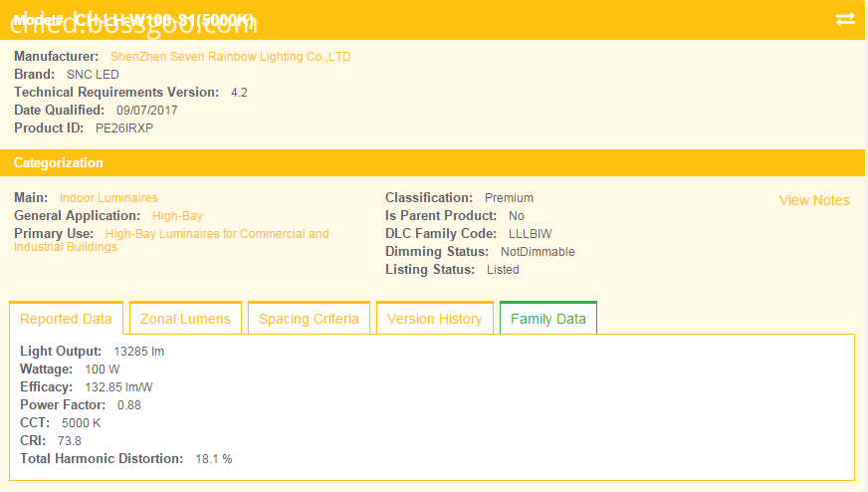This screenshot has height=492, width=868.
Task: Open ShenZhen Seven Rainbow Lighting manufacturer link
Action: coord(230,57)
